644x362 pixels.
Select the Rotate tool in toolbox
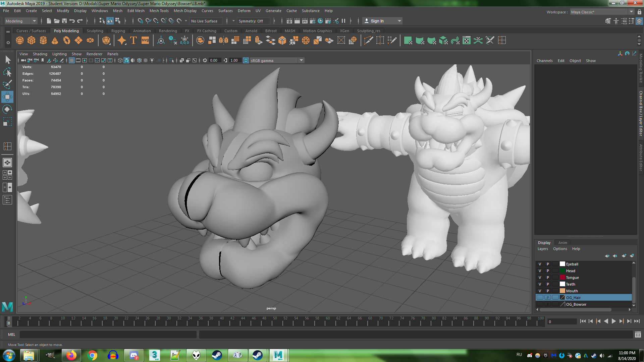point(7,109)
